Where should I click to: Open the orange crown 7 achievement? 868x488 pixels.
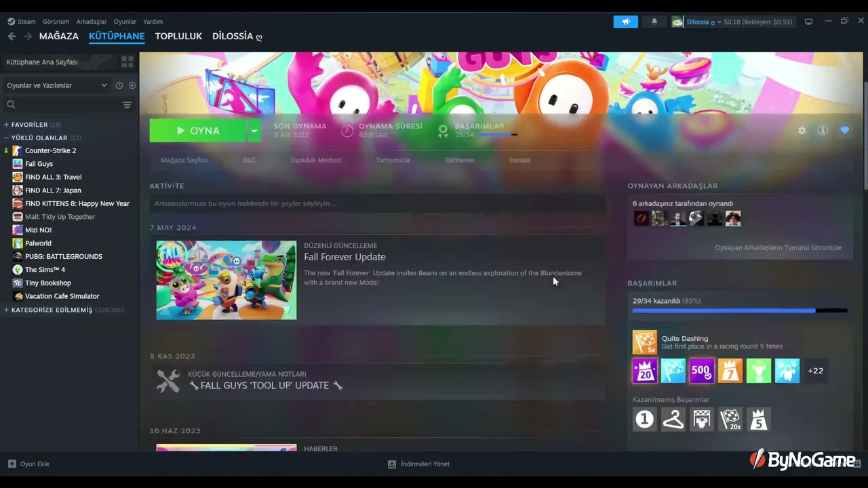click(x=730, y=371)
